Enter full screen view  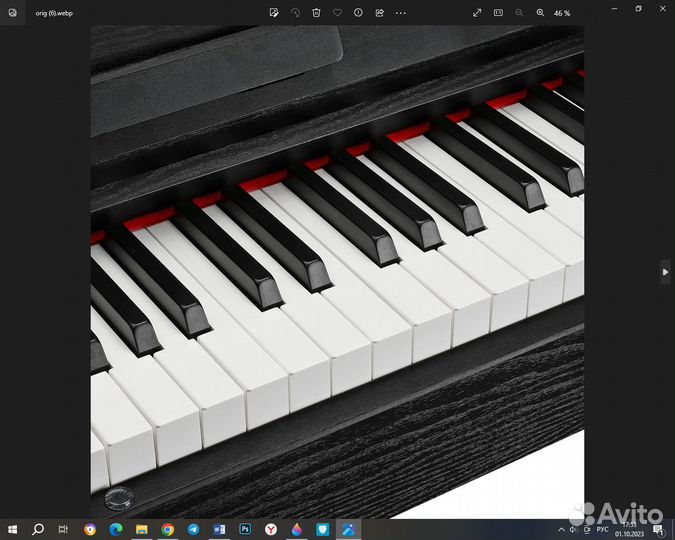(477, 13)
